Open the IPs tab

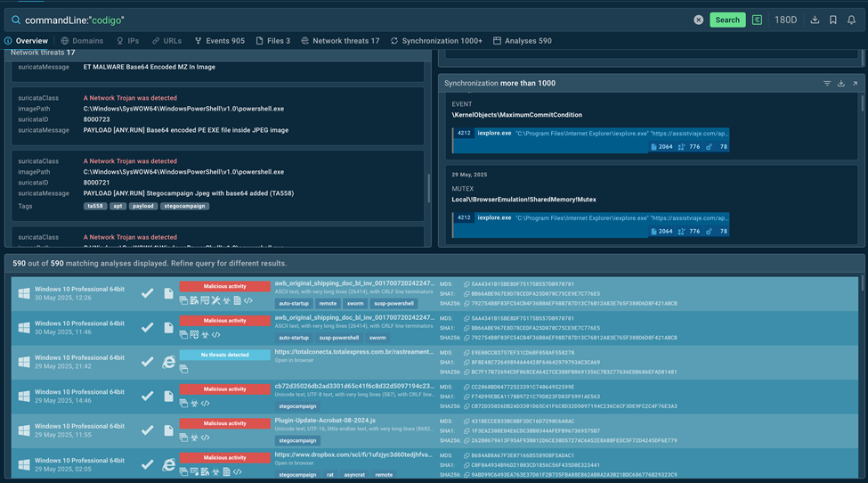pos(128,41)
